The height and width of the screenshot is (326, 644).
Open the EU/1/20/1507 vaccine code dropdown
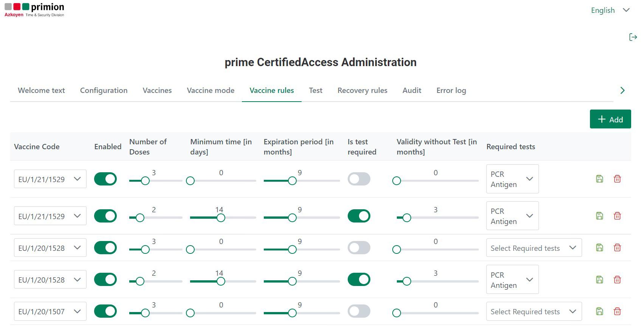(x=50, y=311)
